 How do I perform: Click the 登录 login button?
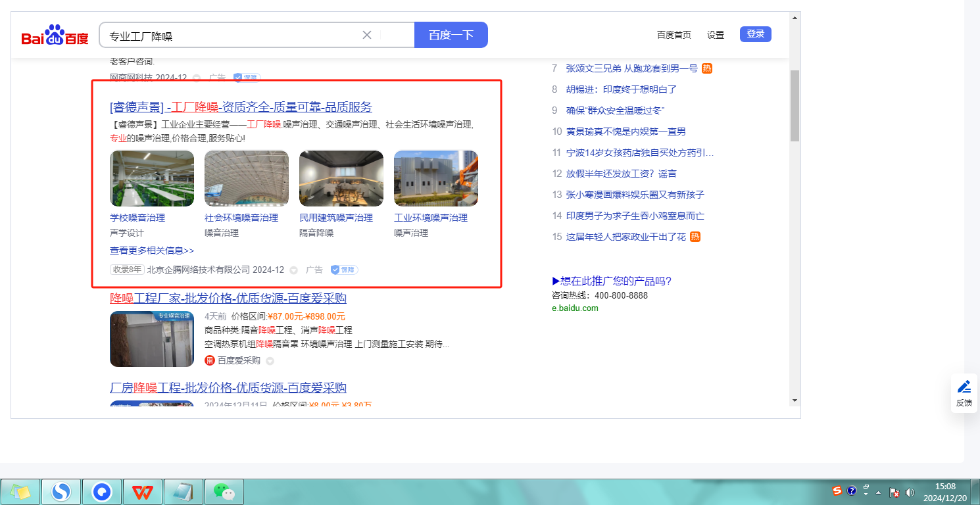click(755, 34)
